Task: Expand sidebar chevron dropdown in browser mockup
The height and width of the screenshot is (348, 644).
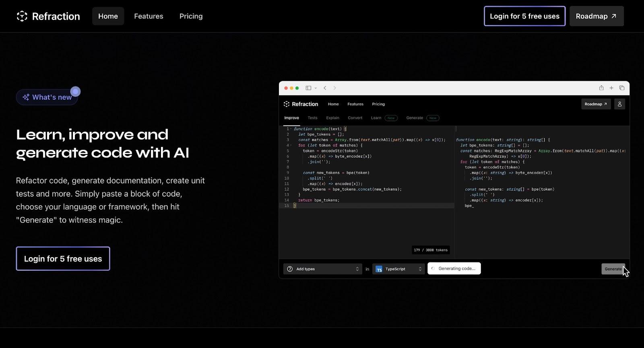Action: coord(316,88)
